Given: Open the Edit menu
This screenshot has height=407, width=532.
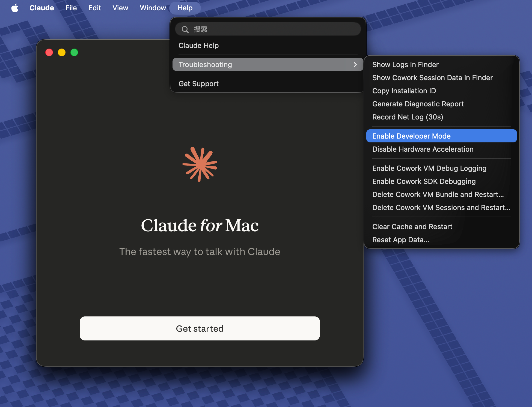Looking at the screenshot, I should point(95,8).
